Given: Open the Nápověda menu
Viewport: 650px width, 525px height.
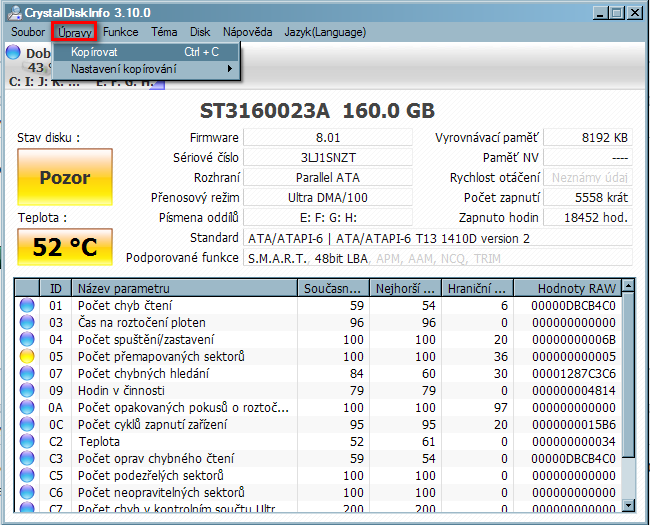Looking at the screenshot, I should (x=247, y=32).
